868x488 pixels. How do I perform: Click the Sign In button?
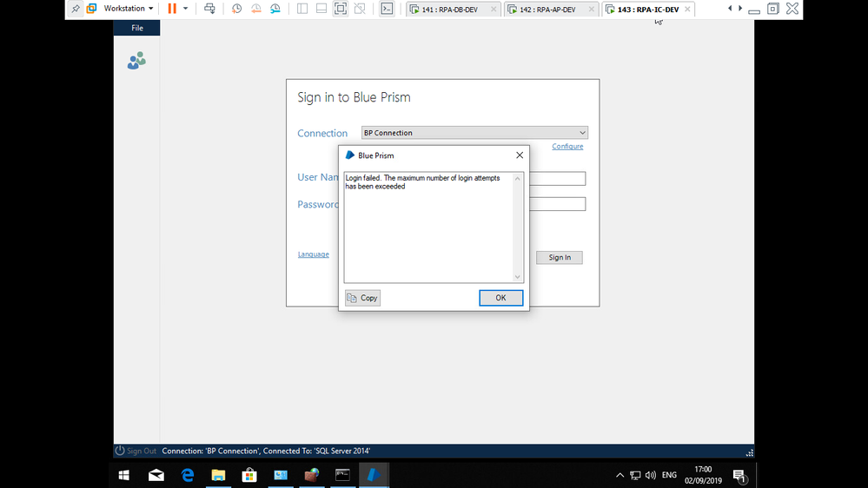[x=559, y=257]
